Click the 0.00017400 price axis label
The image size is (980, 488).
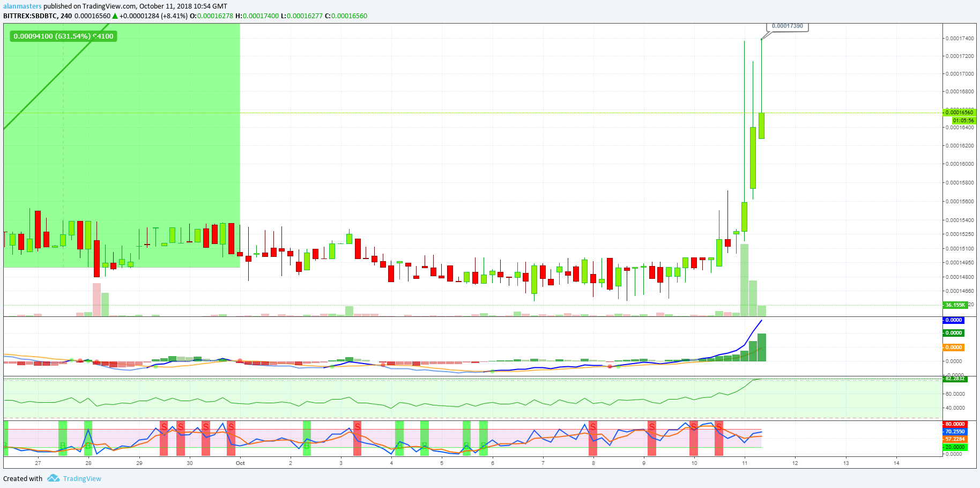[960, 39]
